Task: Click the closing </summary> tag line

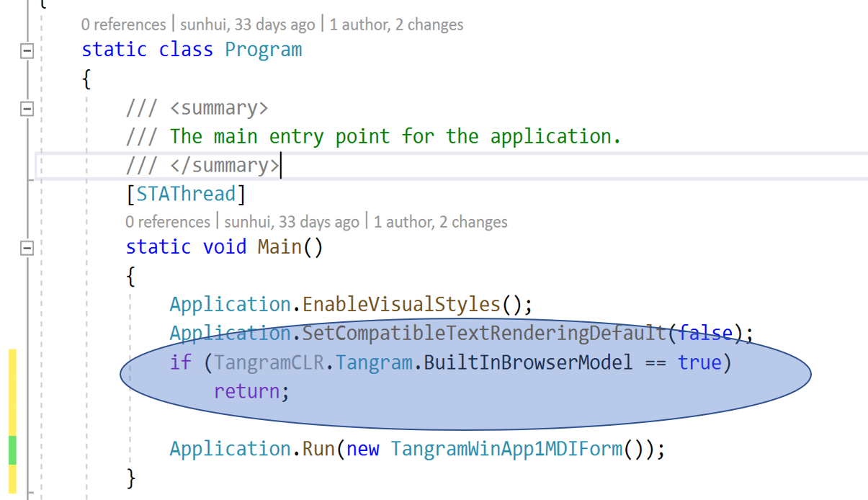Action: point(203,165)
